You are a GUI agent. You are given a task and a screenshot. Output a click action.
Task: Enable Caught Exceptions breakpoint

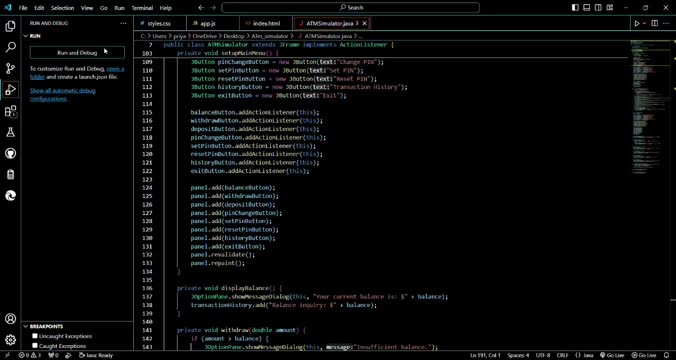pyautogui.click(x=35, y=346)
